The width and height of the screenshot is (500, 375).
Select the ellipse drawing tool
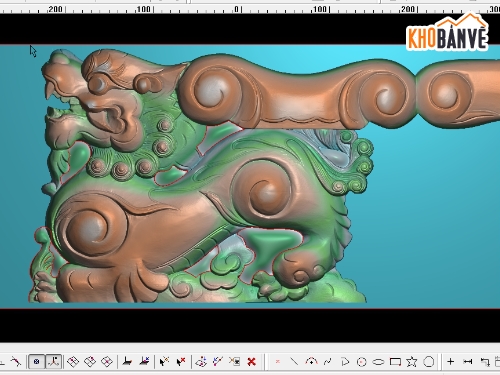click(x=378, y=362)
